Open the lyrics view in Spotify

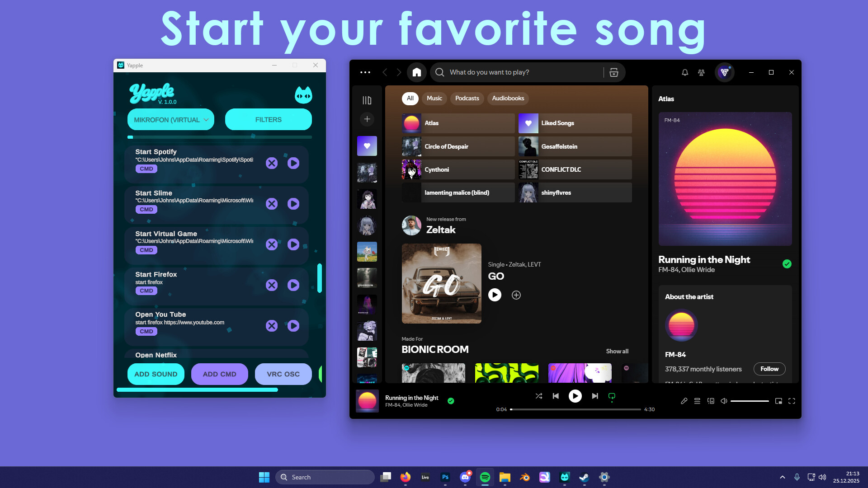[684, 401]
